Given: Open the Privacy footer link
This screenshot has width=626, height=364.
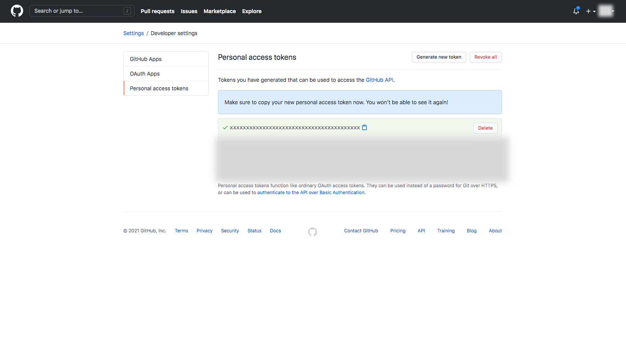Looking at the screenshot, I should [x=204, y=231].
